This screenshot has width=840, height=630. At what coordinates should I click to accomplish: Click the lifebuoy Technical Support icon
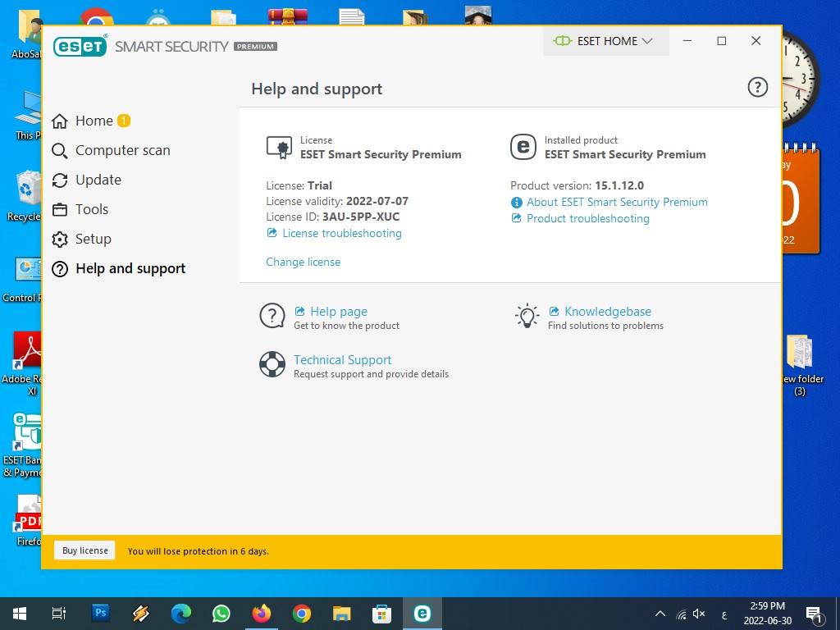click(272, 364)
